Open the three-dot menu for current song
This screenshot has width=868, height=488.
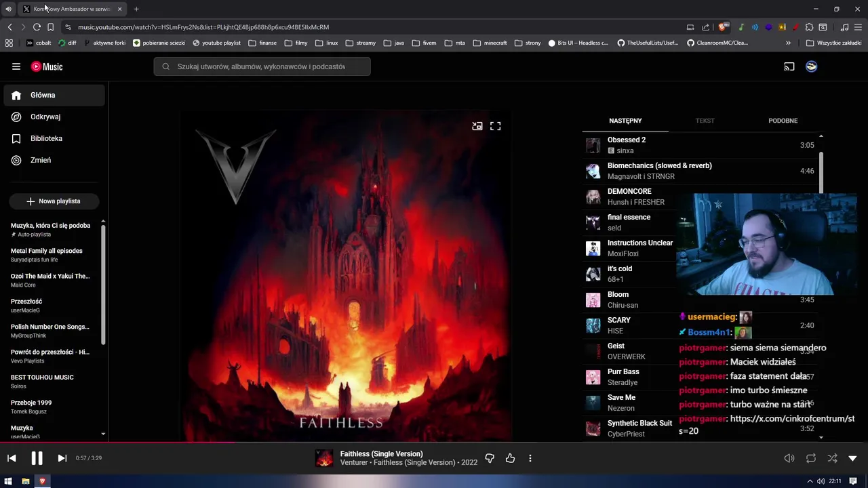[530, 458]
